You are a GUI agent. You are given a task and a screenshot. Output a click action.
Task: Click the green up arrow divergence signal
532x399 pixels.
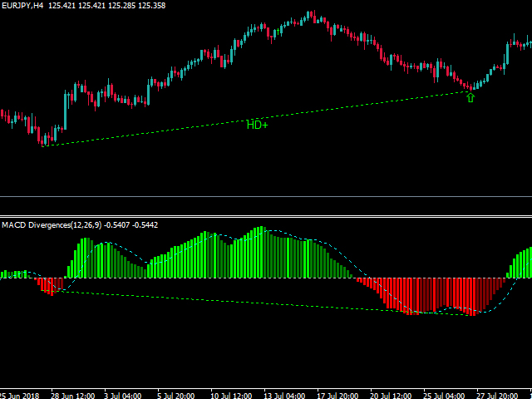tap(470, 98)
